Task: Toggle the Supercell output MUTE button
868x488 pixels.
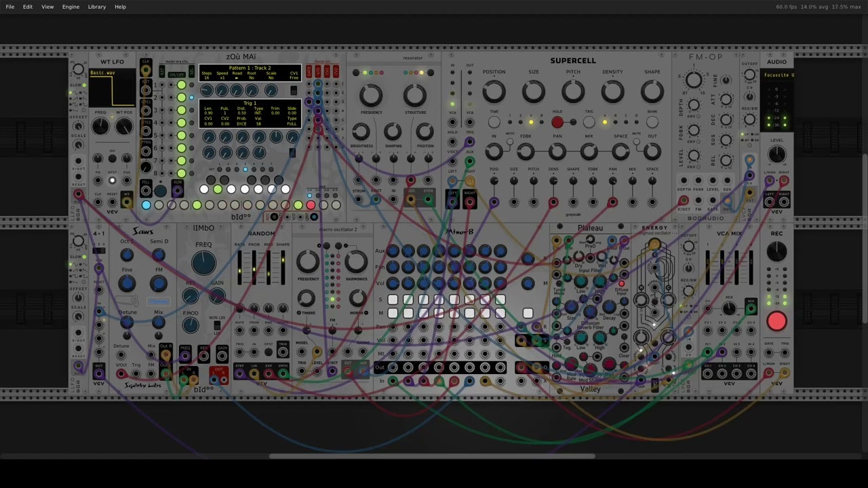Action: tap(637, 142)
